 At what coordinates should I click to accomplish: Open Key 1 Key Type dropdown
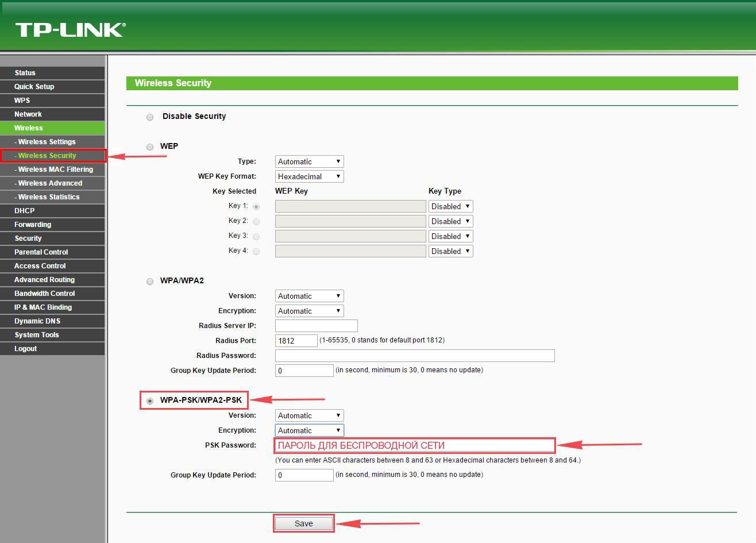click(x=451, y=206)
